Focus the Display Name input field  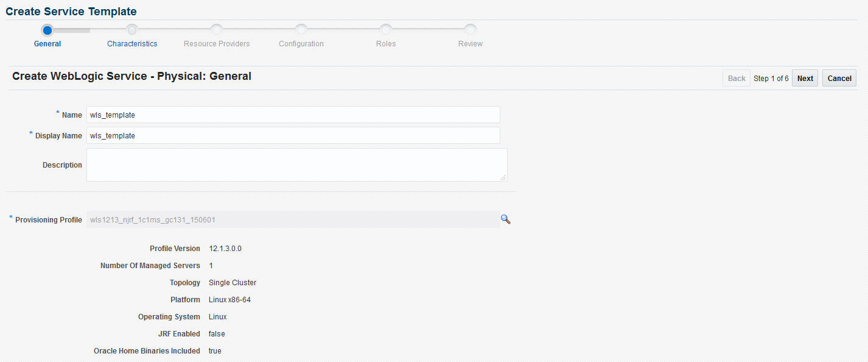click(293, 135)
